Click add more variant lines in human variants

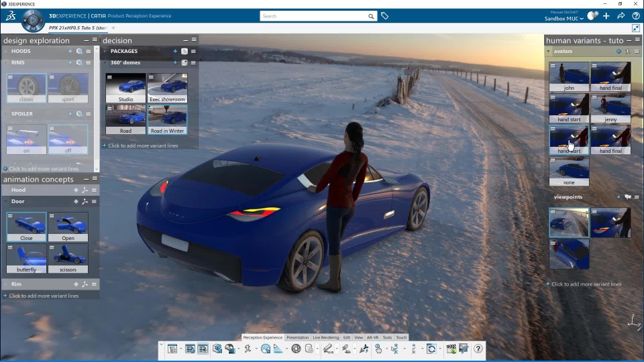[584, 284]
